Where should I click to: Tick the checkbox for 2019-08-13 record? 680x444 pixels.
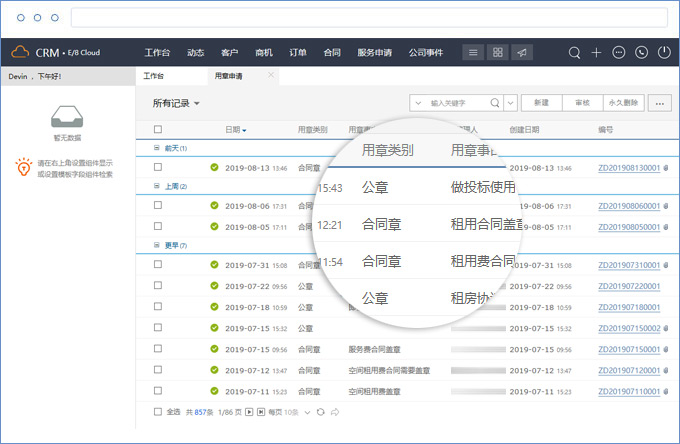tap(157, 167)
